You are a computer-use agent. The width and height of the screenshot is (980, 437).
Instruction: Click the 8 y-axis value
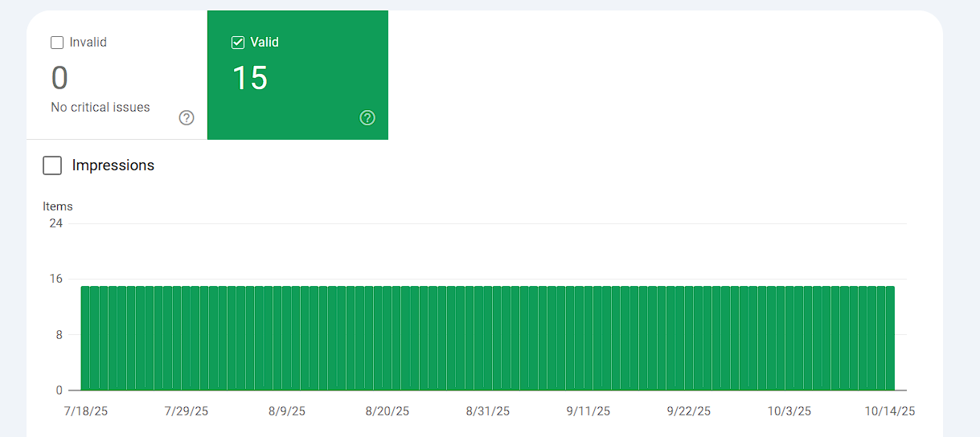[x=59, y=335]
